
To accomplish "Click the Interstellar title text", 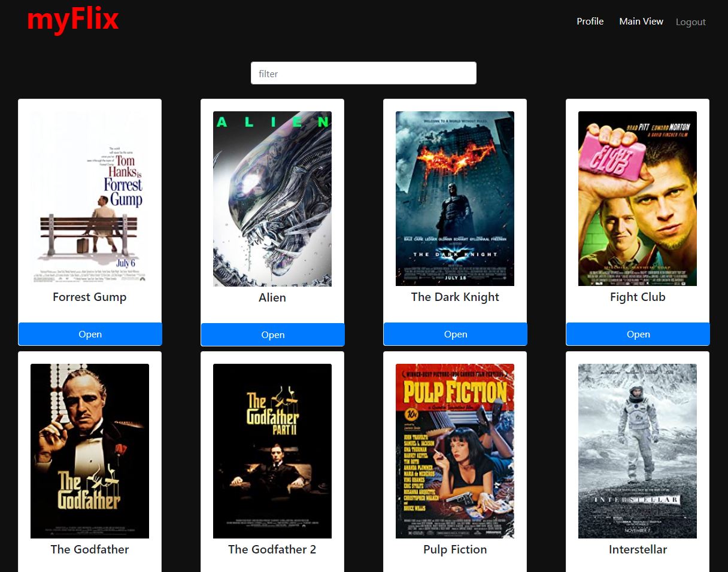I will click(x=638, y=549).
